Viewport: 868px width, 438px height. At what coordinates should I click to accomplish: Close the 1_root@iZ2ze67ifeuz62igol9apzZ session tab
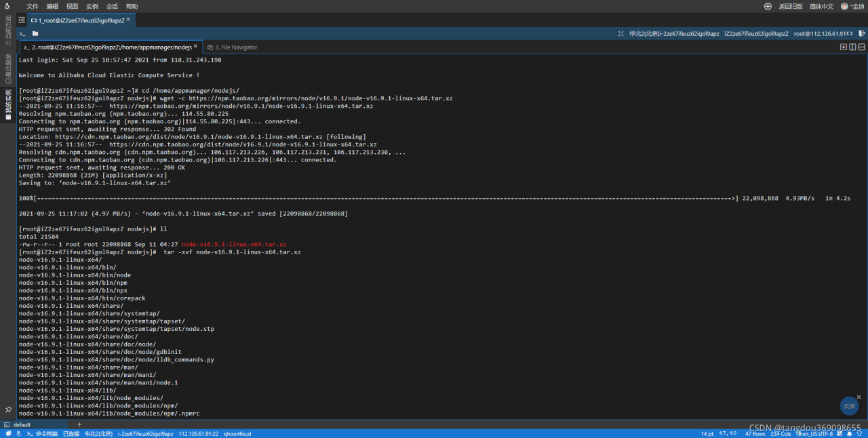[128, 20]
